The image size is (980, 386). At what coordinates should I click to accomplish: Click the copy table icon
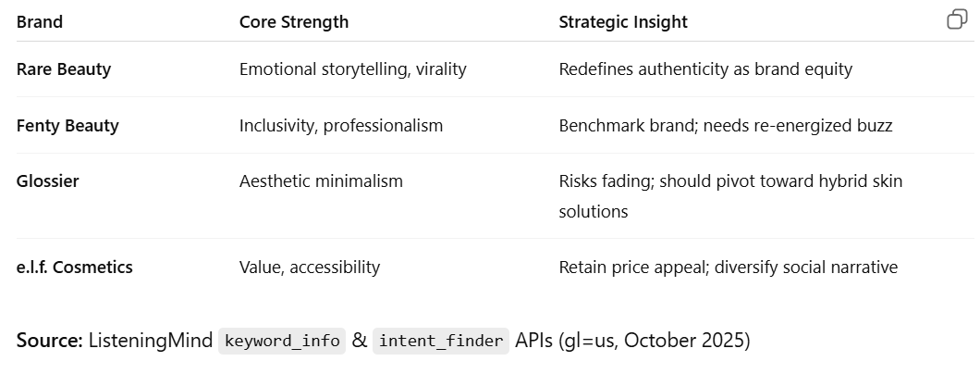tap(957, 20)
